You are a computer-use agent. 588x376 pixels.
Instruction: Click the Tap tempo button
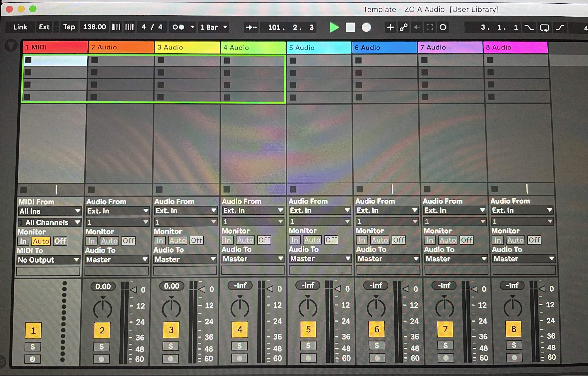point(69,27)
